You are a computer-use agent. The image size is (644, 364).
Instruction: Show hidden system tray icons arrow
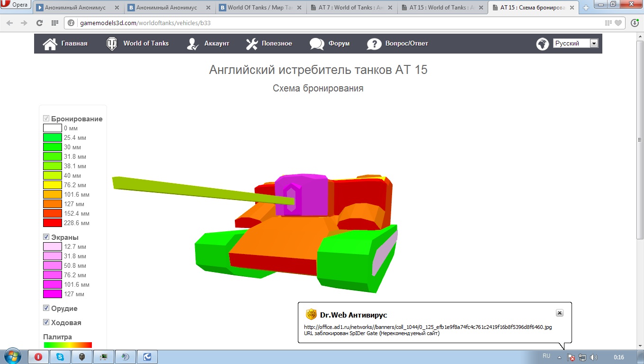(x=559, y=357)
